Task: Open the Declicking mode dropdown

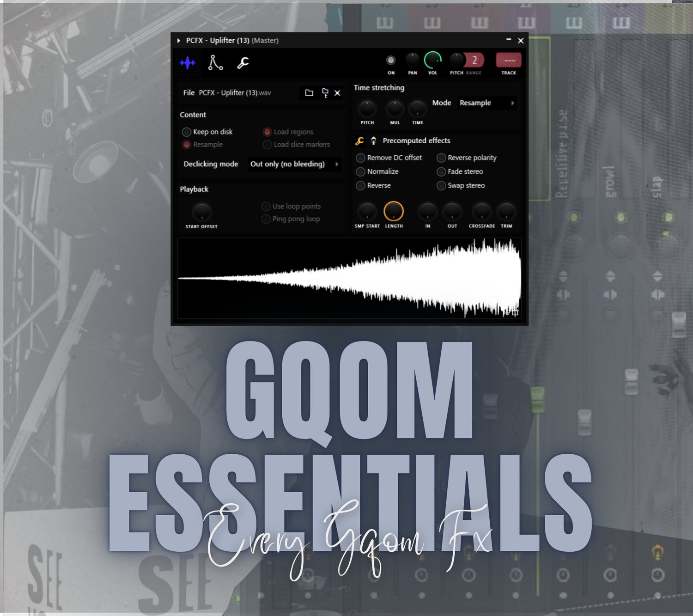Action: pyautogui.click(x=294, y=164)
